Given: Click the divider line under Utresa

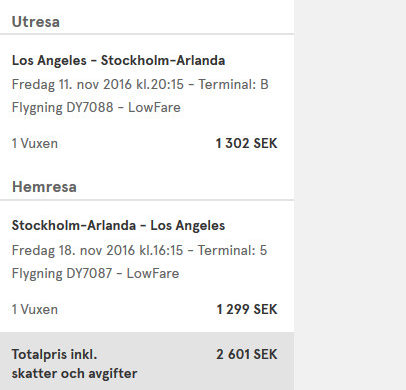Looking at the screenshot, I should 147,34.
